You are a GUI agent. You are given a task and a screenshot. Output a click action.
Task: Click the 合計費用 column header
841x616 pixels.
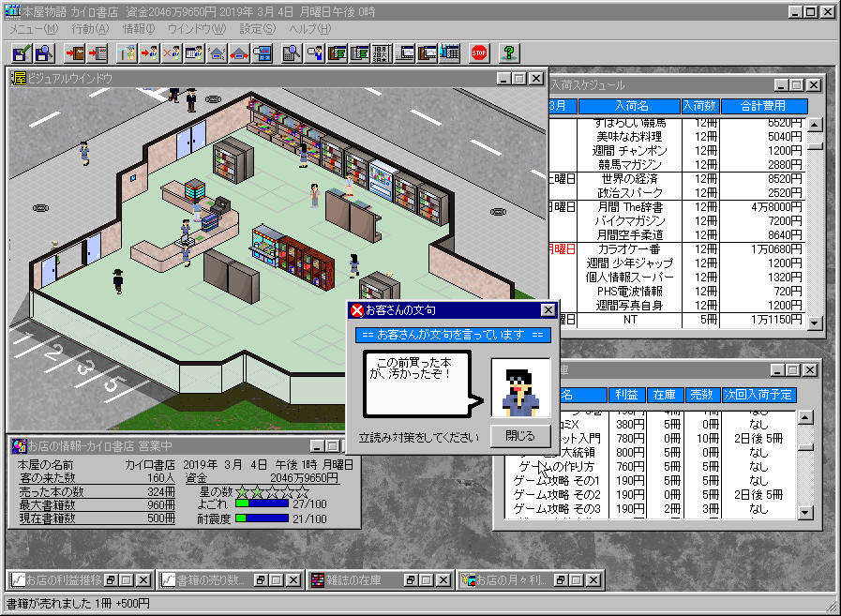(x=762, y=106)
